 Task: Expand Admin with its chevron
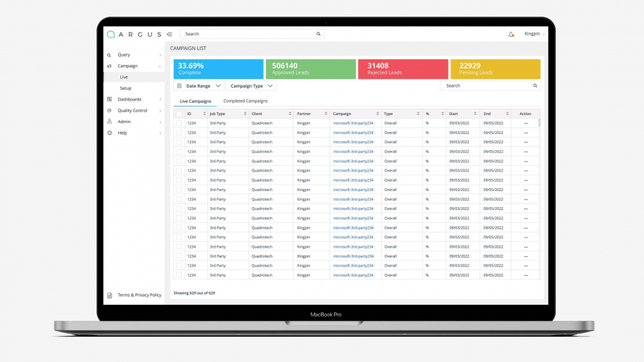(160, 122)
